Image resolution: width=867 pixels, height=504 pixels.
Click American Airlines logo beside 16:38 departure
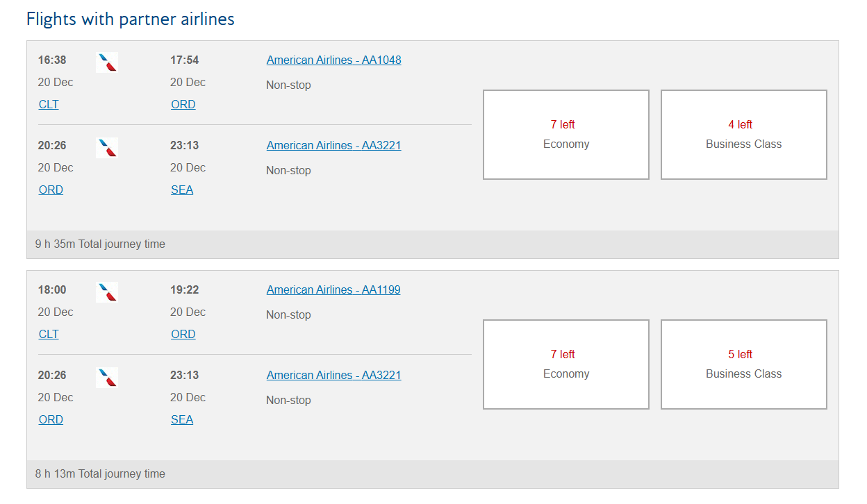click(x=107, y=62)
